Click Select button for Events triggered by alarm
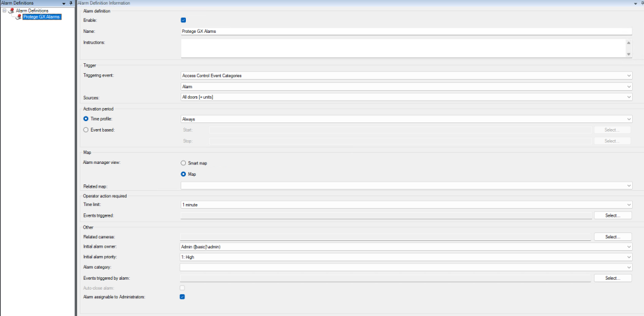This screenshot has height=316, width=644. click(x=612, y=278)
